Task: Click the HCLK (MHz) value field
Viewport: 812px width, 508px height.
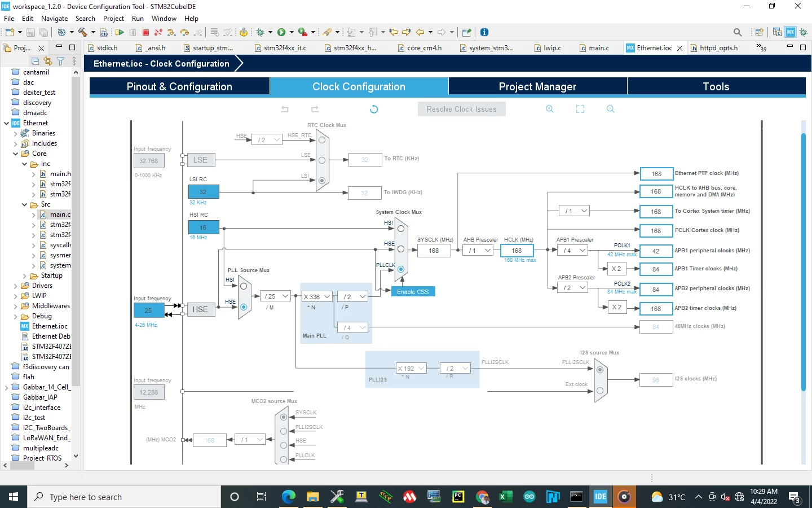Action: click(517, 251)
